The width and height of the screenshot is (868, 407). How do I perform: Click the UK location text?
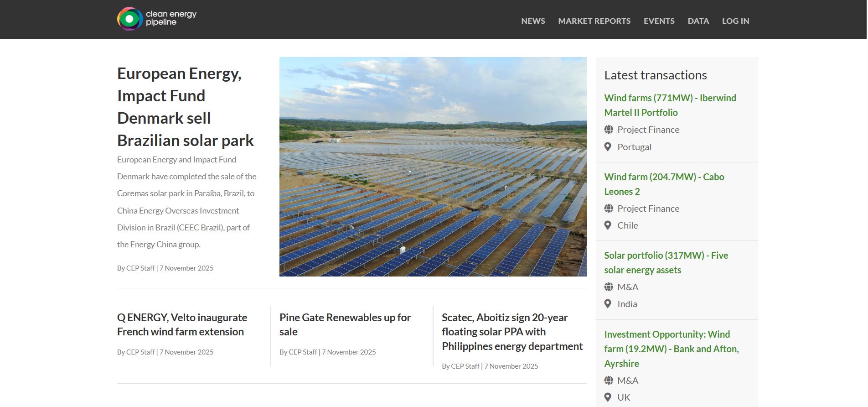(624, 397)
